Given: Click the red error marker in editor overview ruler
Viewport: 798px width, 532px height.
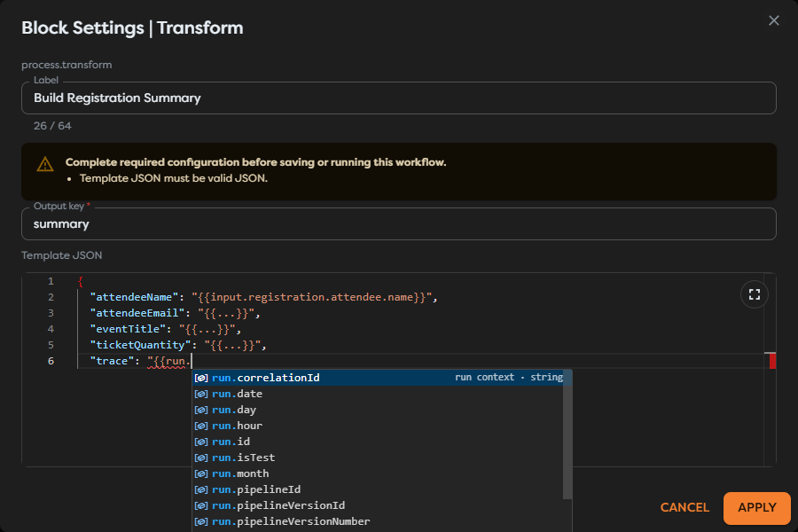Looking at the screenshot, I should click(772, 361).
